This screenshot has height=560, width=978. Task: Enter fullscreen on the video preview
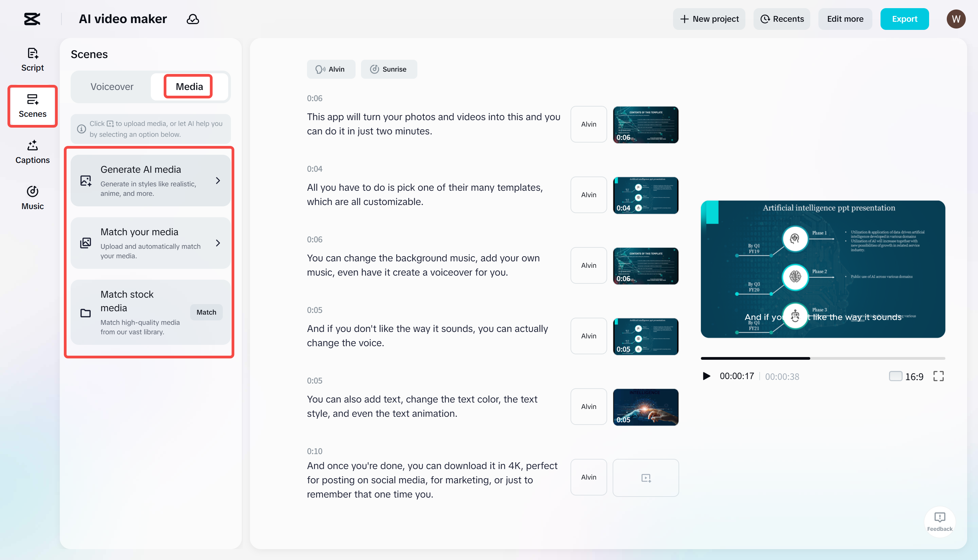[x=938, y=376]
